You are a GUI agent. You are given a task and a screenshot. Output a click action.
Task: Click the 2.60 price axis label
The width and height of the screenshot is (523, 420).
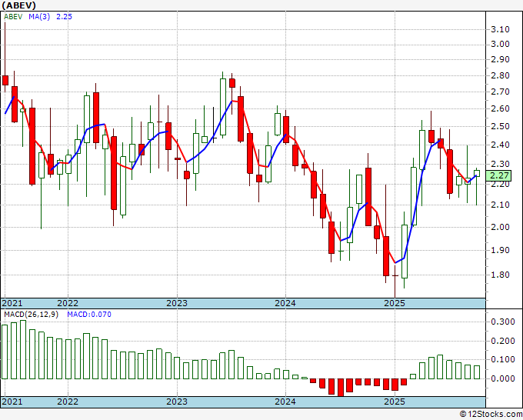[500, 108]
